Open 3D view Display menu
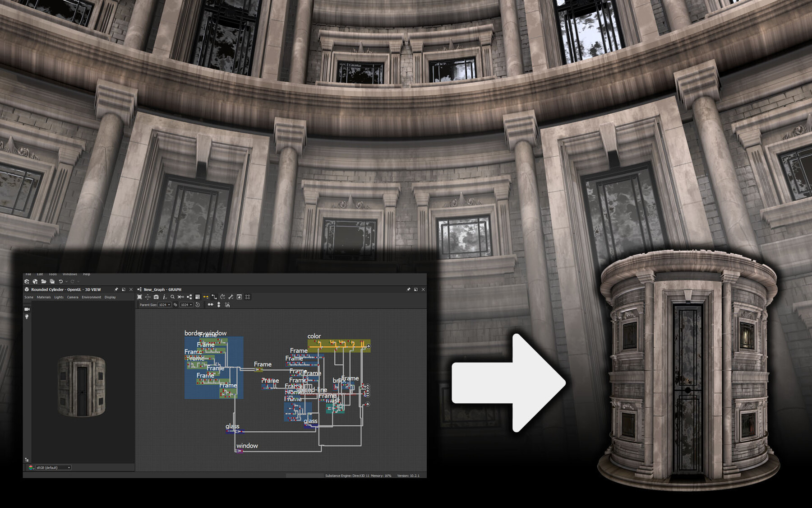 pos(110,297)
